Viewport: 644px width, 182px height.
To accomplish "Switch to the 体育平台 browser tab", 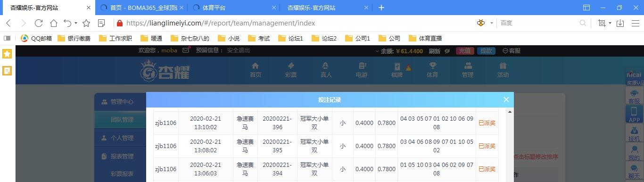I will point(234,8).
